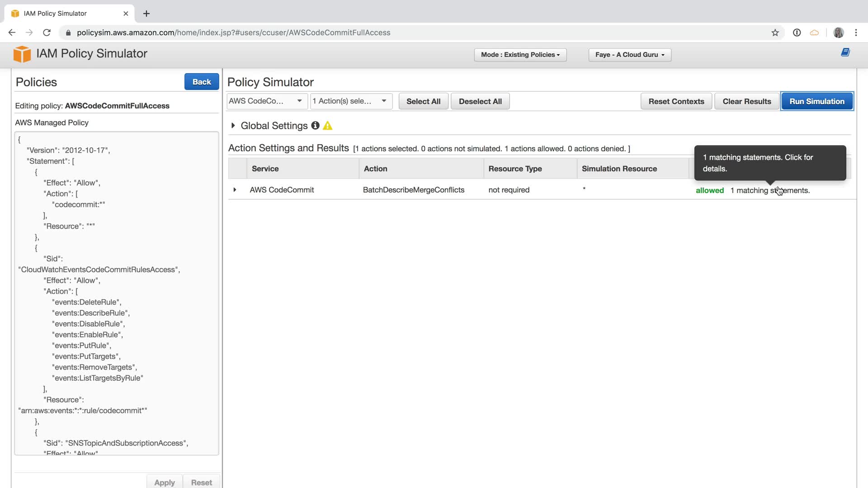Click the Deselect All button
Screen dimensions: 868x488
coord(480,101)
